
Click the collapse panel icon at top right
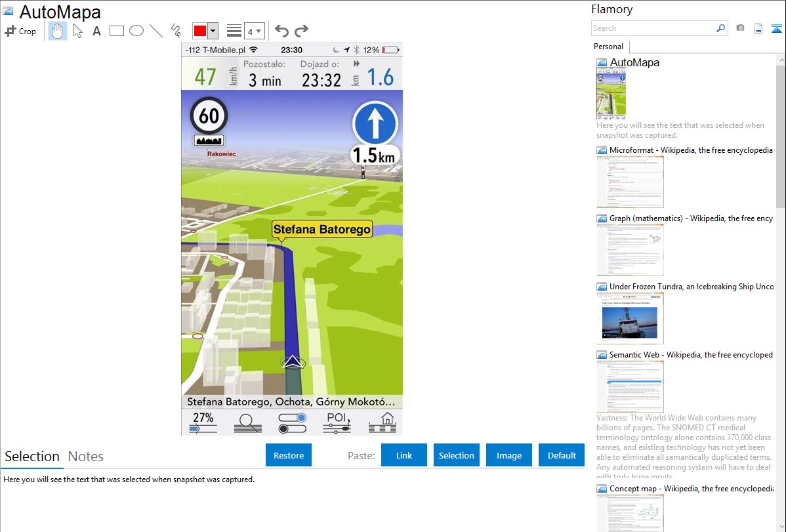776,28
